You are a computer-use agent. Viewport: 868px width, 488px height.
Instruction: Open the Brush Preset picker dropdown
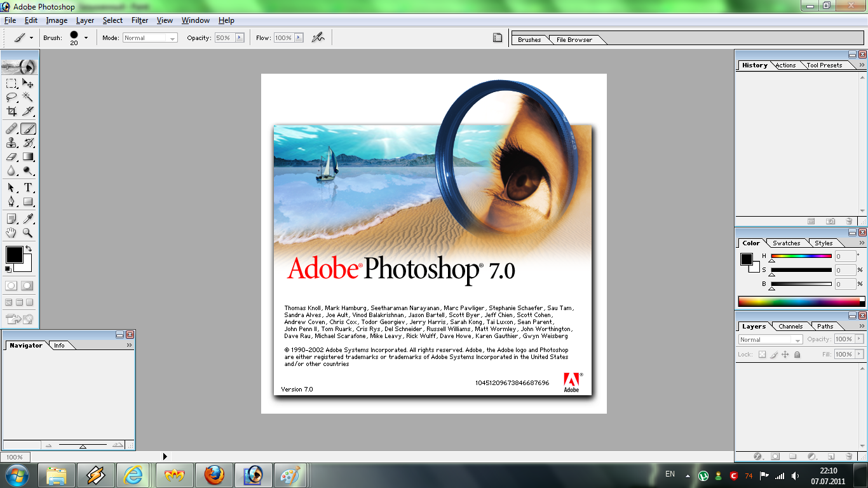(86, 37)
